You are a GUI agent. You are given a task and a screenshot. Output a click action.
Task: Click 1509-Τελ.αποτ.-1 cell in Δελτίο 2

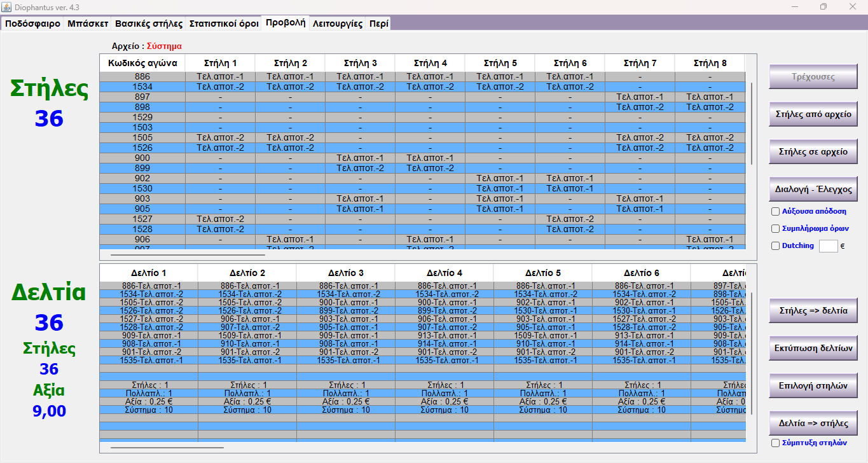[x=247, y=336]
